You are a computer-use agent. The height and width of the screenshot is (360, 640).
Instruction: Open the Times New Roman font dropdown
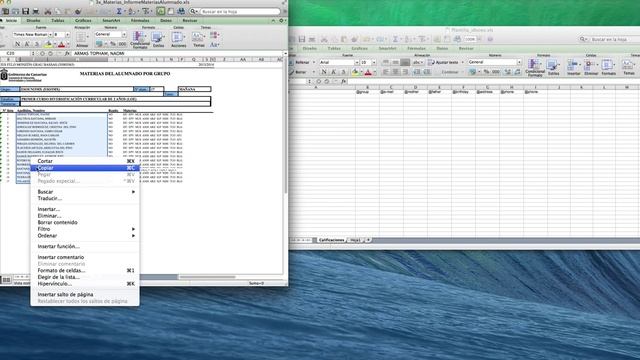tap(50, 35)
